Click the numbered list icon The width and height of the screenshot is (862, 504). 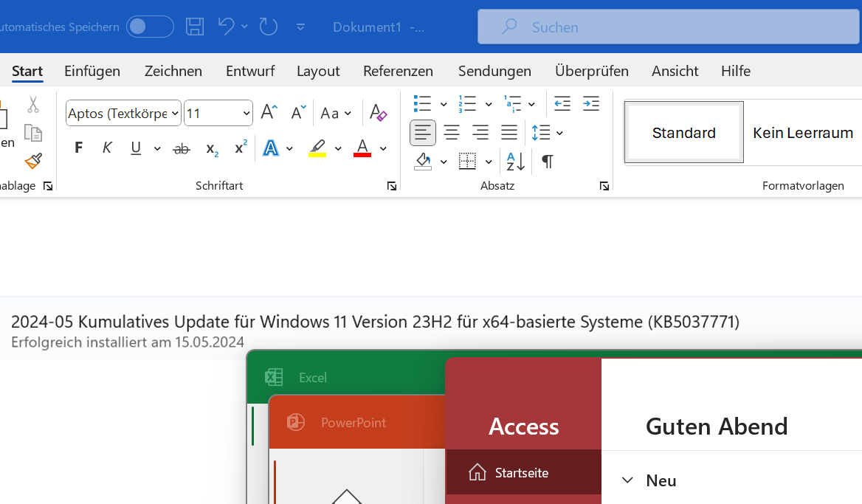click(466, 103)
